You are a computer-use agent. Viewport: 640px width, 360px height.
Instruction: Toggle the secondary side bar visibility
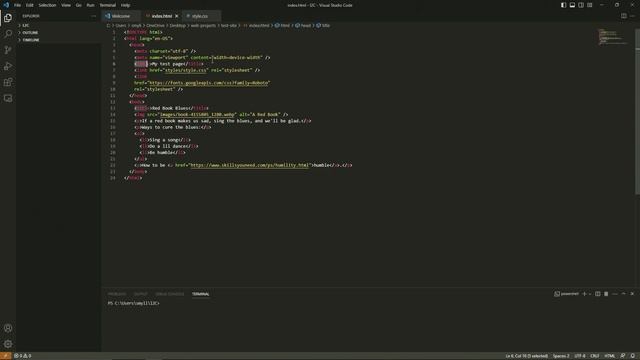[581, 5]
